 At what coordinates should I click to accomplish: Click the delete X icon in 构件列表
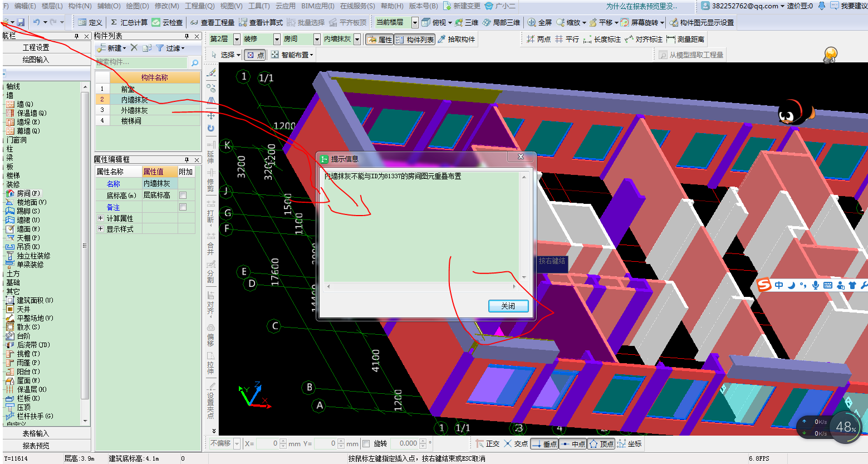coord(134,48)
